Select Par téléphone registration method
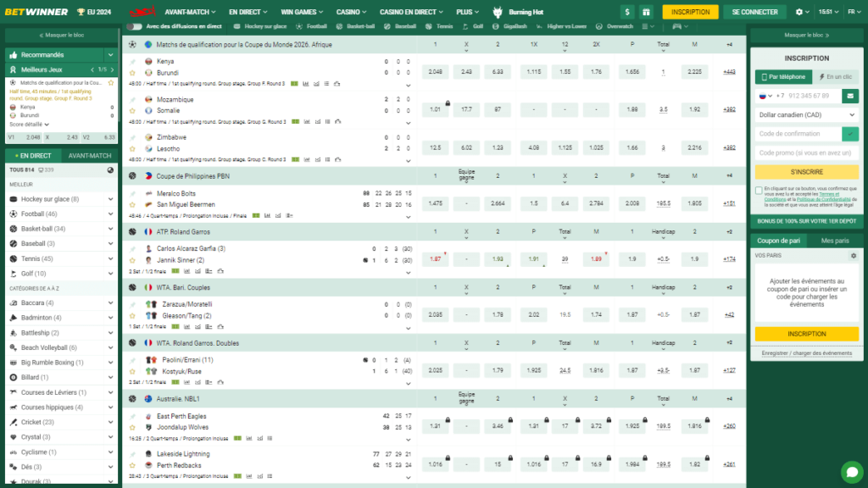The width and height of the screenshot is (868, 488). click(x=783, y=76)
